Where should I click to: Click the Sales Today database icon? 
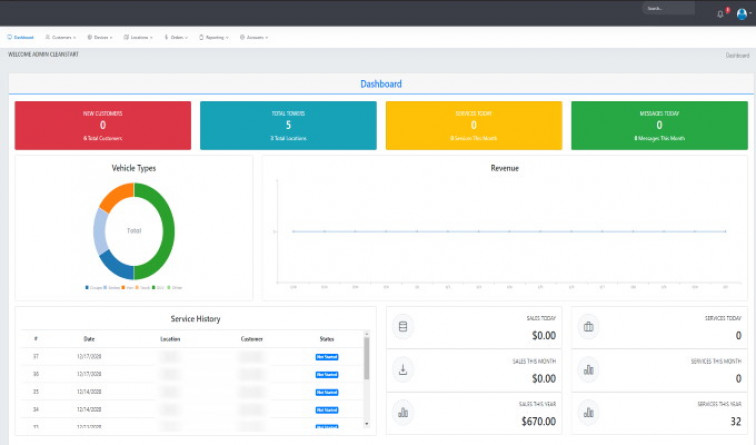[x=403, y=326]
